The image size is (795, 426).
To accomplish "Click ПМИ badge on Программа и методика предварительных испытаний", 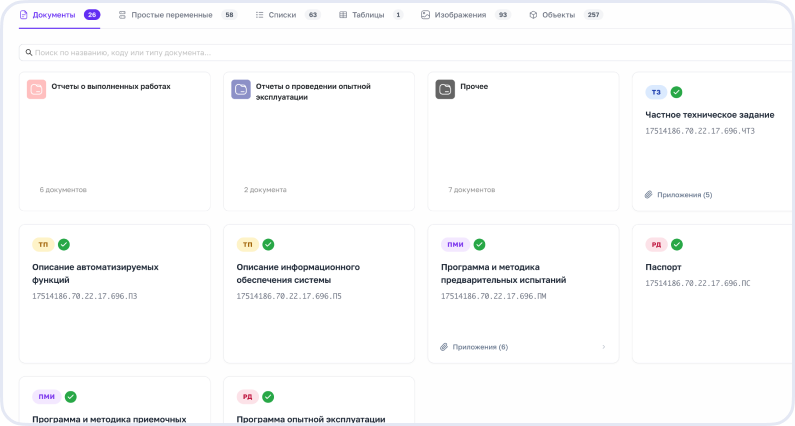I will (455, 244).
